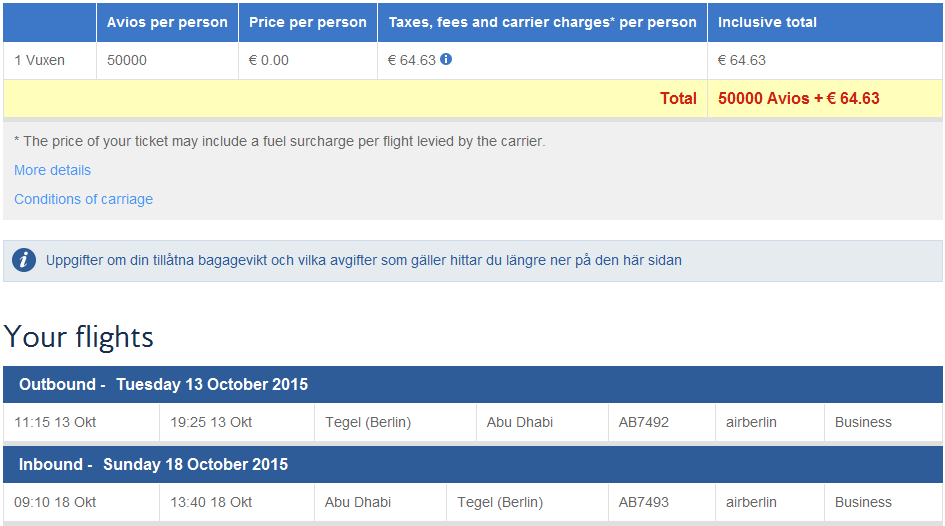Click the outbound Business cabin cell
This screenshot has width=945, height=526.
coord(863,422)
